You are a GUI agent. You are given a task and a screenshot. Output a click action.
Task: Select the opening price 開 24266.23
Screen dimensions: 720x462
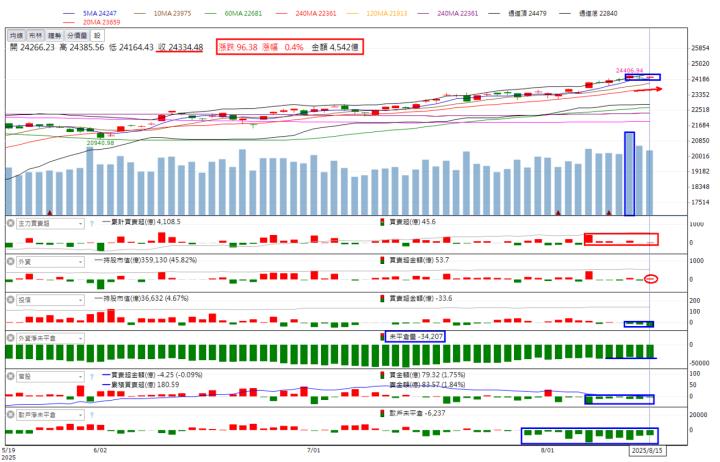(x=32, y=47)
